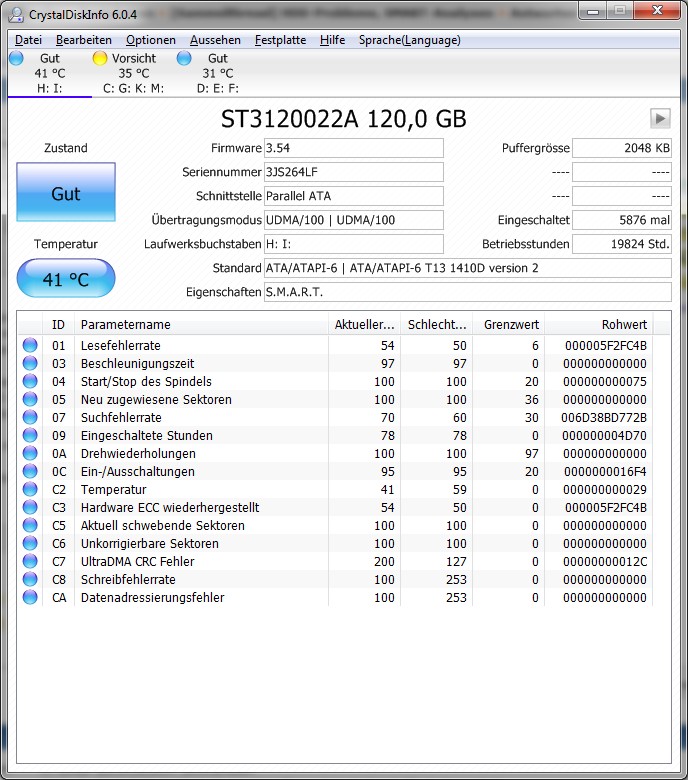Select the Suchfehlerrate parameter name
688x780 pixels.
121,417
